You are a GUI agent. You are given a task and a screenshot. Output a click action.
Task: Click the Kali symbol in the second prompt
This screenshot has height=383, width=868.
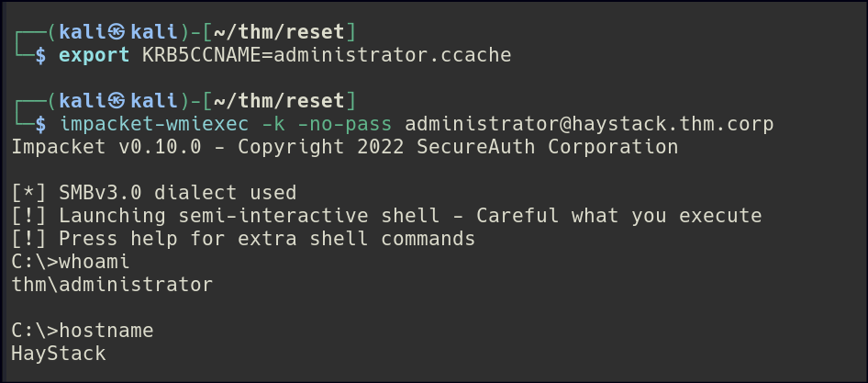click(x=117, y=100)
